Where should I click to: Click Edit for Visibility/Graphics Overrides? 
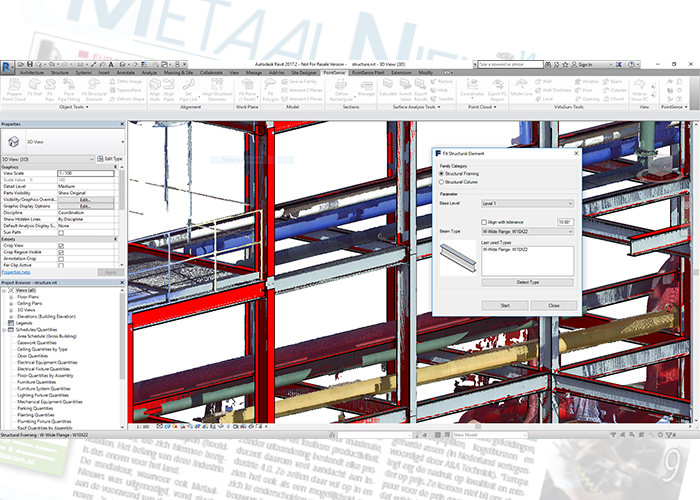pos(85,200)
